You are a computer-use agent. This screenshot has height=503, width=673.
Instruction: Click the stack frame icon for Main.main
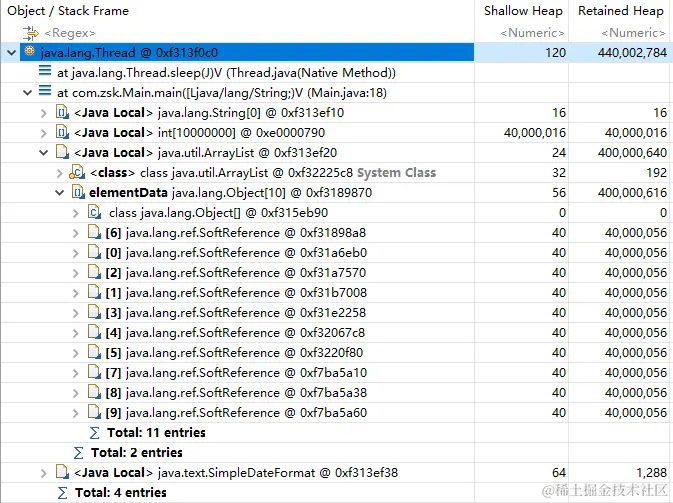click(45, 91)
